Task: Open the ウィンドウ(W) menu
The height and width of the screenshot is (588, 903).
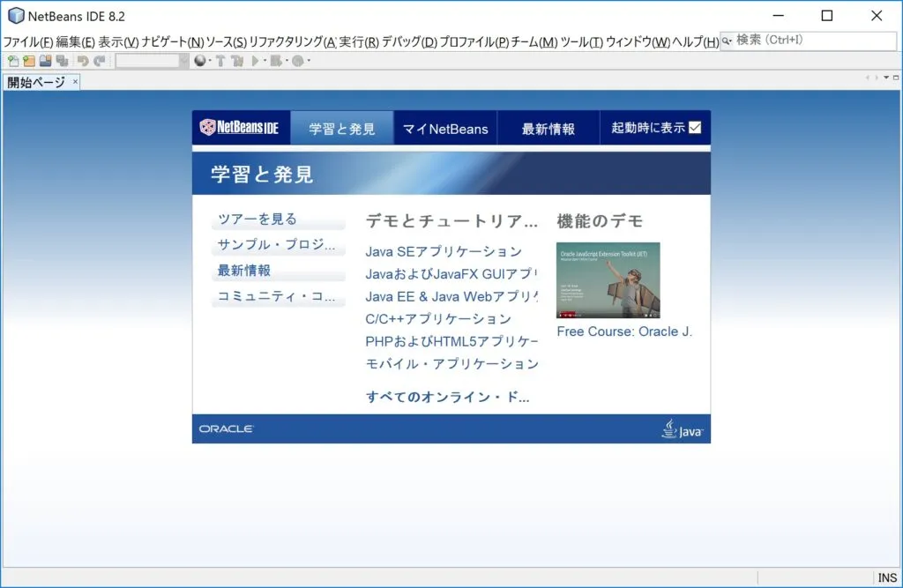Action: point(638,42)
